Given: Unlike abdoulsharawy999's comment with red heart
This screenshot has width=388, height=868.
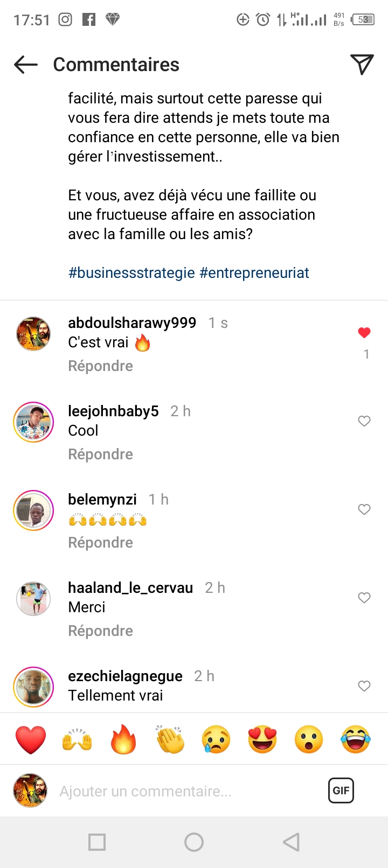Looking at the screenshot, I should [x=364, y=333].
